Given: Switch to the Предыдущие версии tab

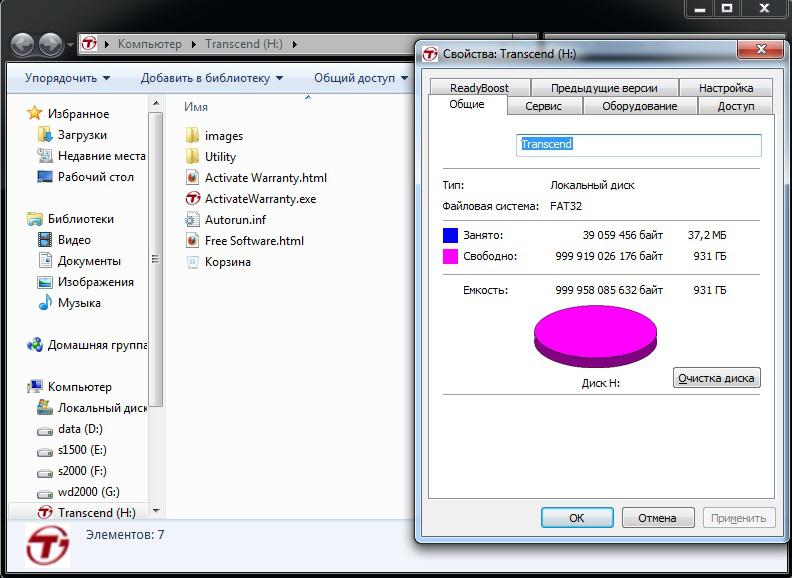Looking at the screenshot, I should (604, 87).
